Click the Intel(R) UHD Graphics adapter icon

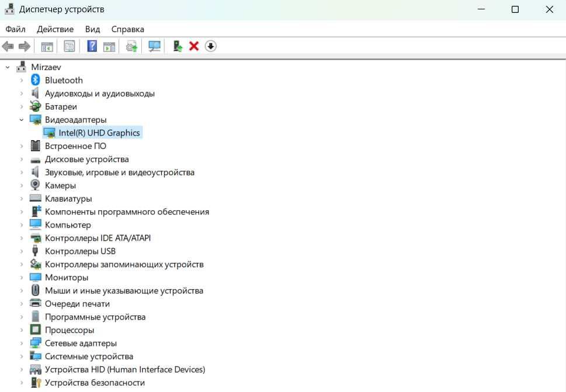[49, 133]
